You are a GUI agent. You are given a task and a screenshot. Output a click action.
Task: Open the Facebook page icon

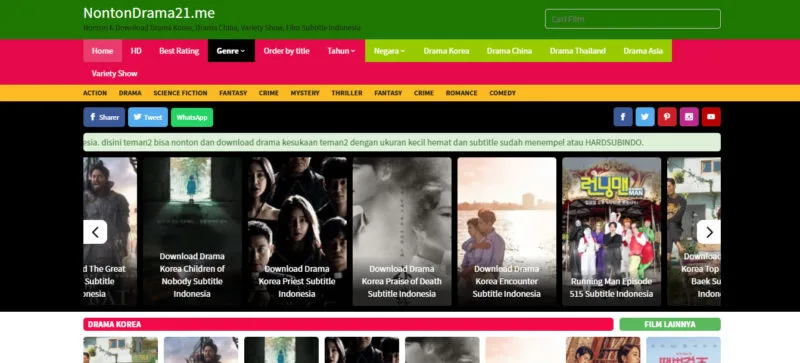(623, 117)
